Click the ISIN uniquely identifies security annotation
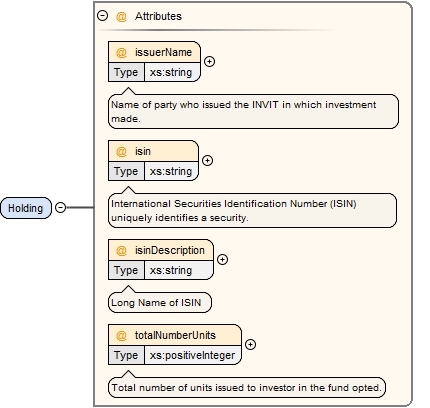The width and height of the screenshot is (430, 408). pos(252,211)
